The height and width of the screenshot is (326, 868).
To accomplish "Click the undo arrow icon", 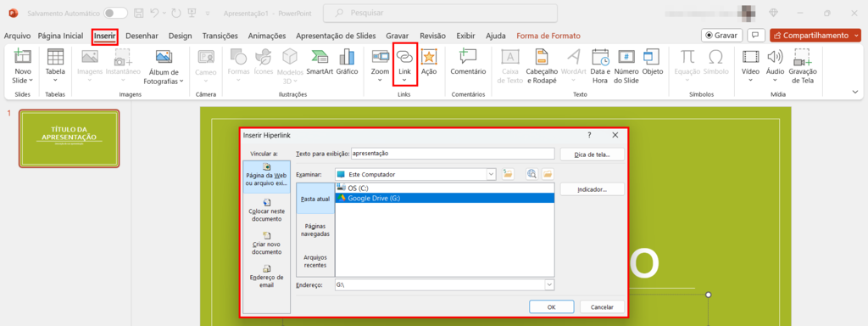I will 155,13.
